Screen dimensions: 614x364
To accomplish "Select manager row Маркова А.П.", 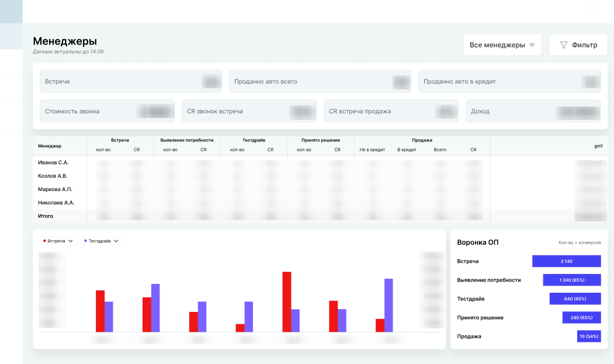I will pos(320,189).
